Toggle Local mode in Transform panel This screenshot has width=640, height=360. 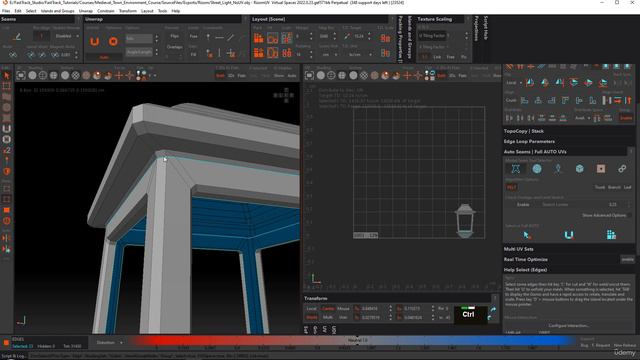311,309
